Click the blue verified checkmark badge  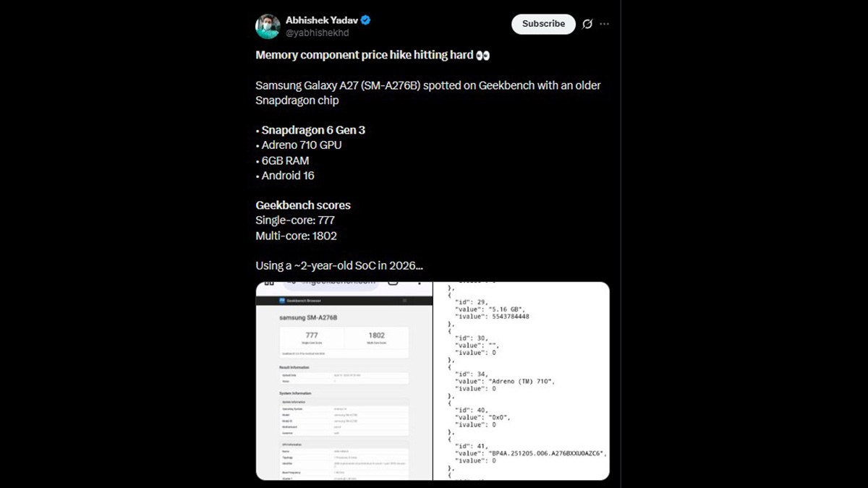click(367, 20)
